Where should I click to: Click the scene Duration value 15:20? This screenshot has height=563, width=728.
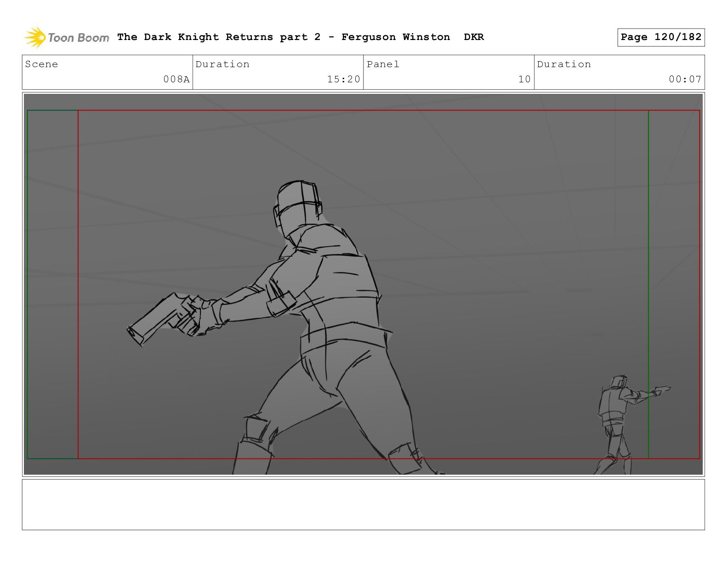(x=344, y=79)
